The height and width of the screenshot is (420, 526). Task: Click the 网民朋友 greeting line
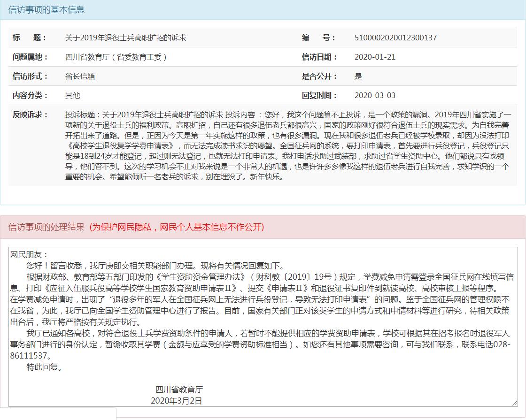pyautogui.click(x=29, y=254)
